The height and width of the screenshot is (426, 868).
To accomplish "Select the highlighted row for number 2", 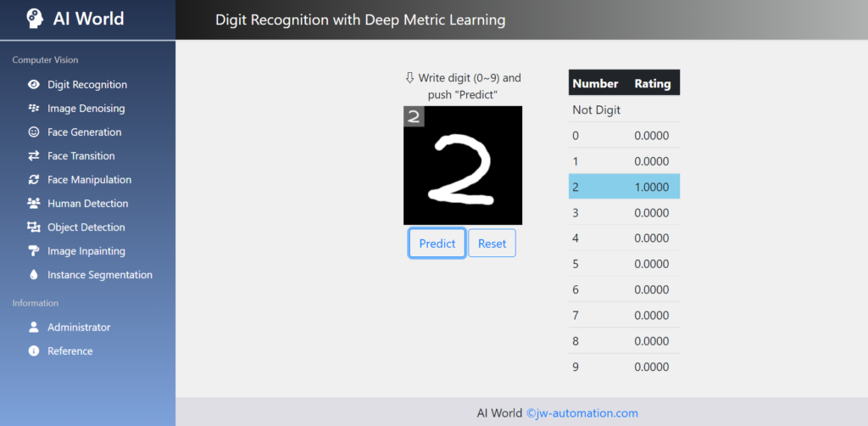I will pyautogui.click(x=624, y=187).
